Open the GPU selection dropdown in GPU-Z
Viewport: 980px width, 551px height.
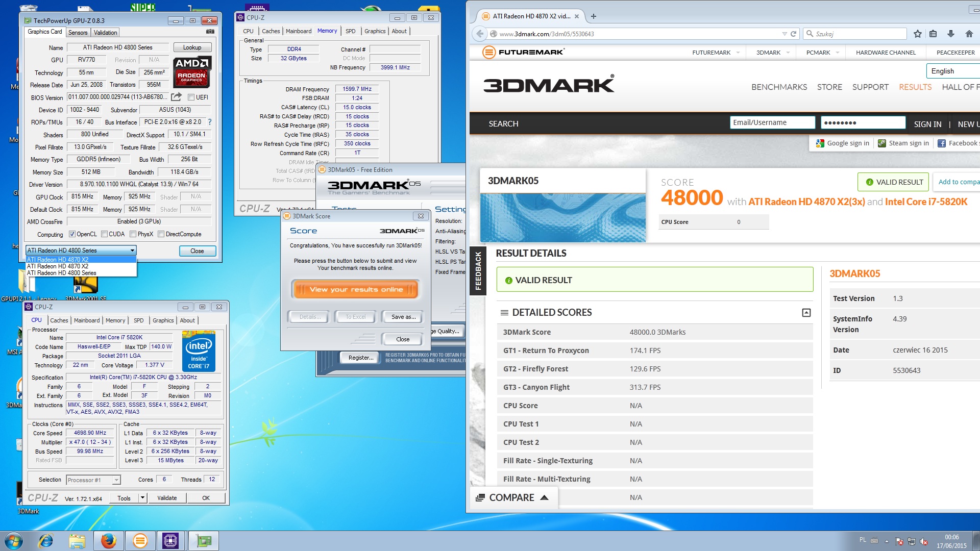[81, 251]
